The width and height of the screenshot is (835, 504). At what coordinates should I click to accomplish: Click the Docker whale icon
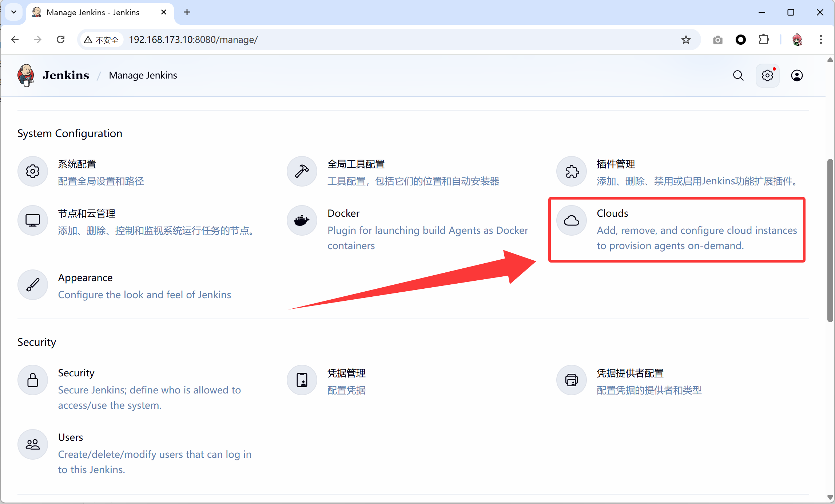[302, 220]
